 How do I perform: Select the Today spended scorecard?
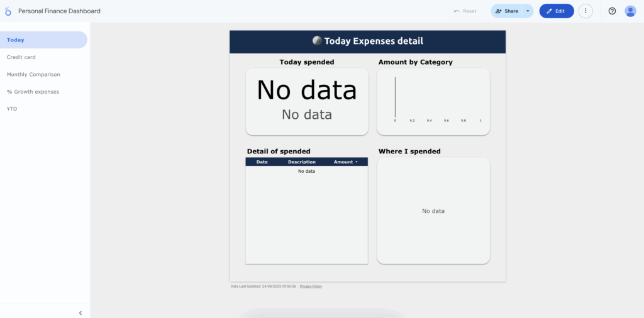point(306,101)
